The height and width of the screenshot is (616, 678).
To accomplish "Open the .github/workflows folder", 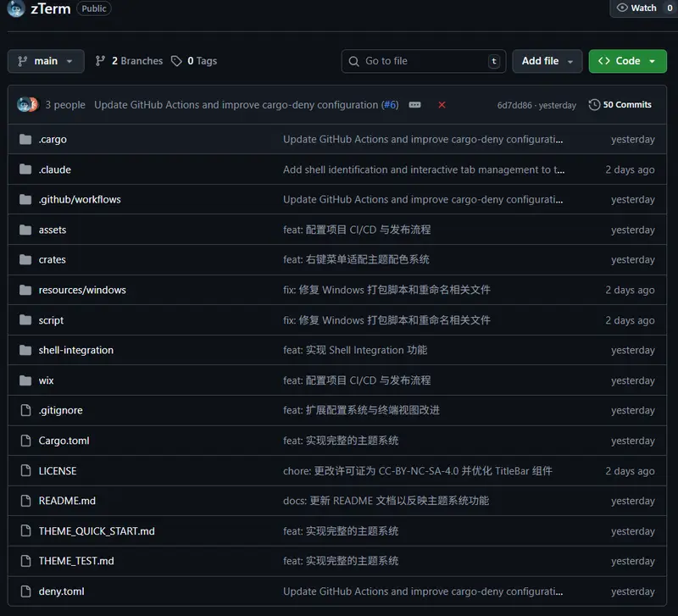I will (80, 199).
